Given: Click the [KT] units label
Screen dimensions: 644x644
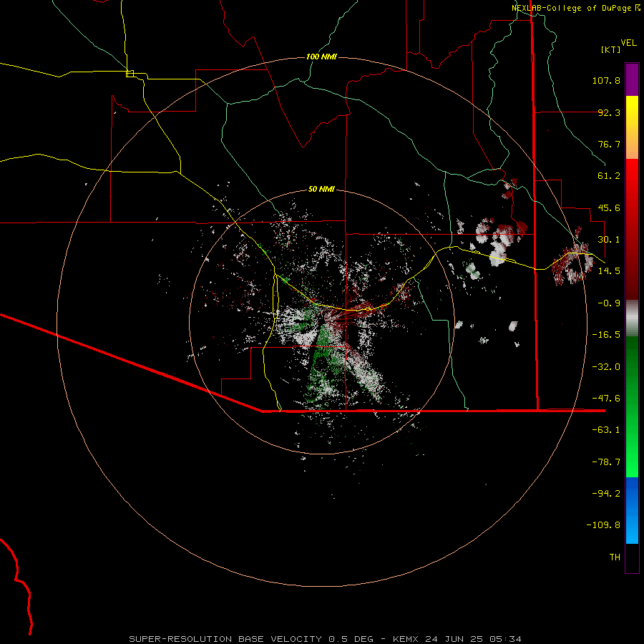Looking at the screenshot, I should tap(611, 49).
